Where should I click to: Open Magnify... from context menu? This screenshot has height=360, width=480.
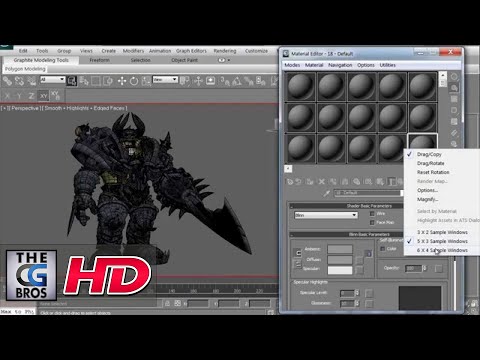442,199
